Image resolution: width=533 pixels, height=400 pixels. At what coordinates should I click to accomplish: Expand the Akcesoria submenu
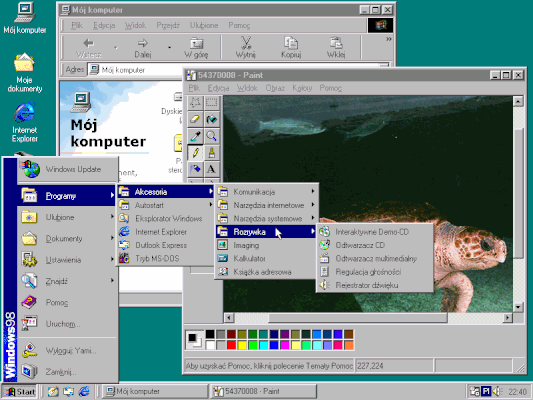coord(166,192)
